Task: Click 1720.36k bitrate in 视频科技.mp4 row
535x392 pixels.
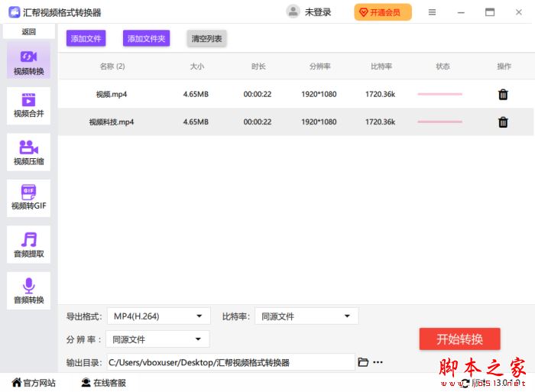Action: pos(380,121)
